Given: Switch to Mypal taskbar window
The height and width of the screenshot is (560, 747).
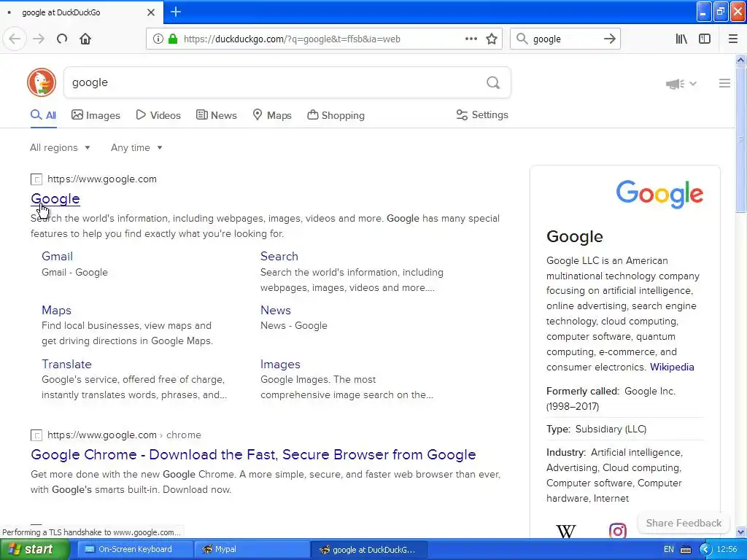Looking at the screenshot, I should pyautogui.click(x=252, y=550).
